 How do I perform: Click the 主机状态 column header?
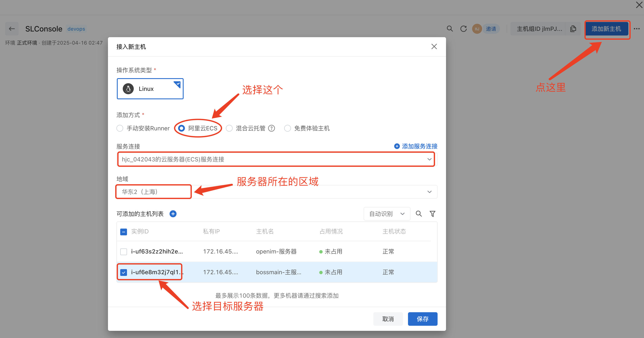tap(394, 232)
